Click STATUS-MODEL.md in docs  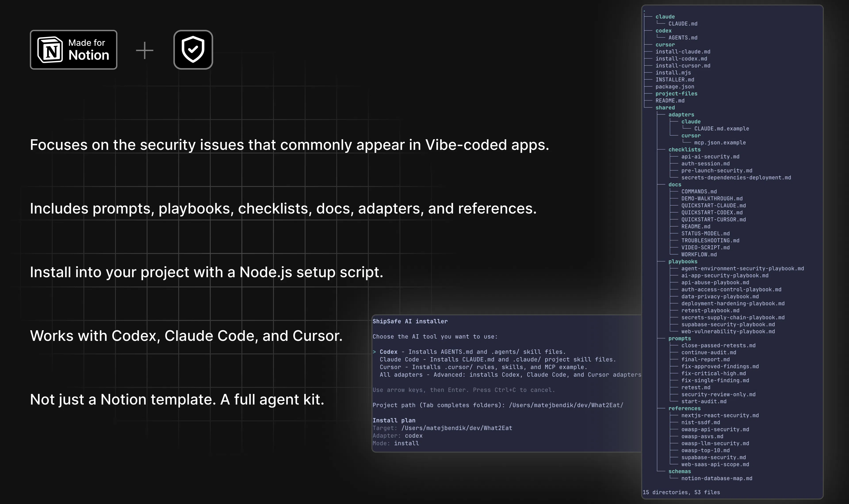tap(705, 234)
